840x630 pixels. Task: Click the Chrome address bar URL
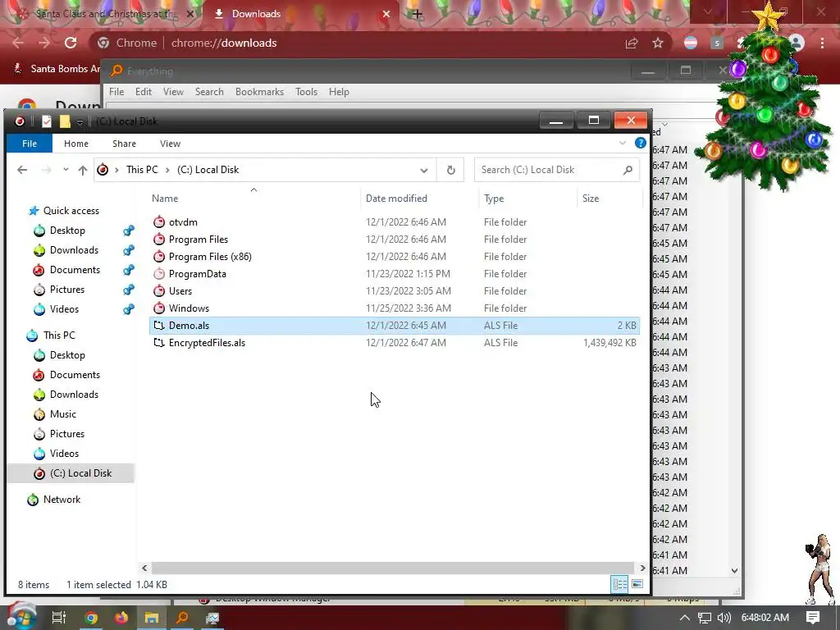(224, 43)
